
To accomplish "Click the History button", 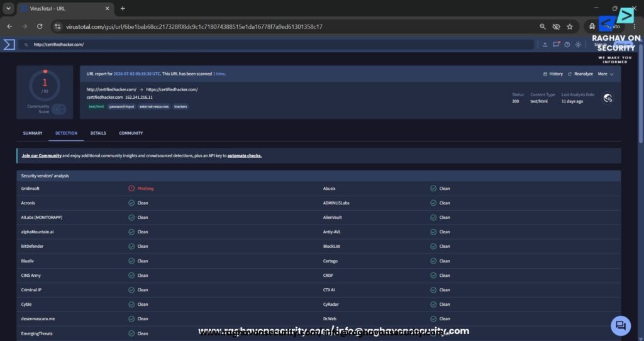I will (553, 74).
